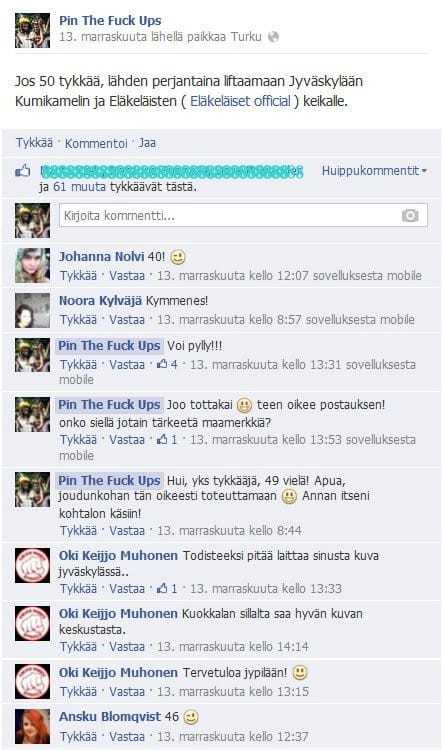The width and height of the screenshot is (443, 750).
Task: Click the 61 muuta likers link
Action: pyautogui.click(x=79, y=187)
